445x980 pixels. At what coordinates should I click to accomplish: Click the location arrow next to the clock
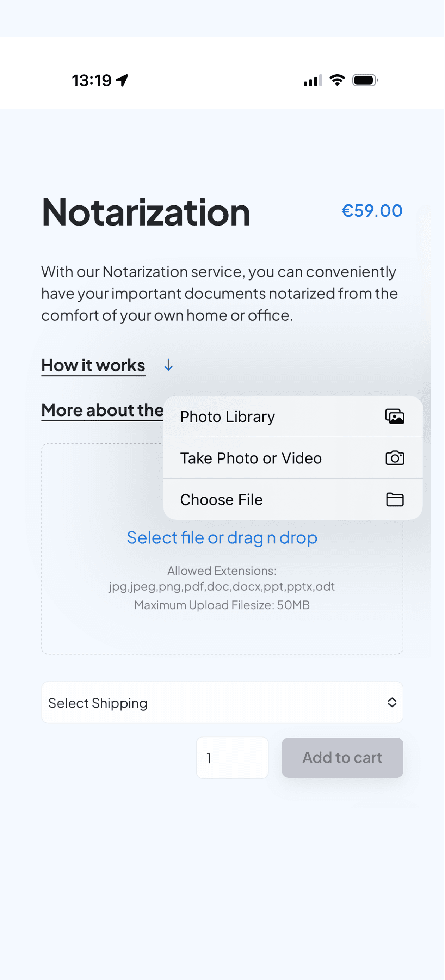[x=121, y=80]
